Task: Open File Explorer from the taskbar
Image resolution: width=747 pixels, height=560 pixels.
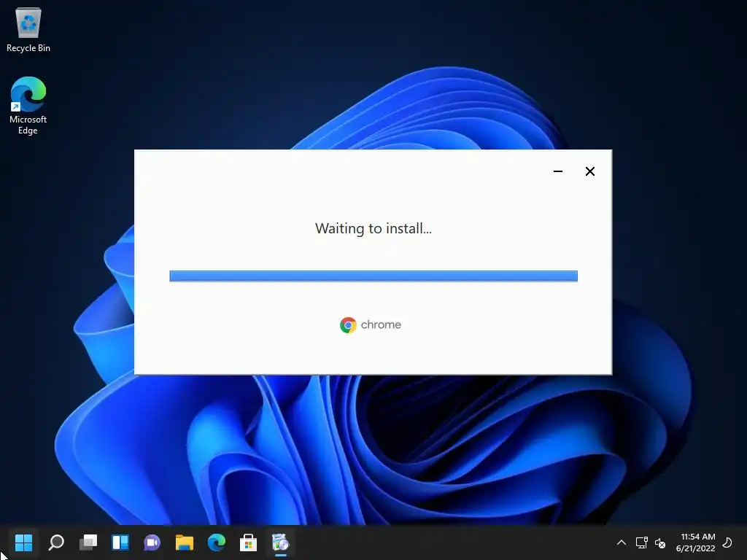Action: (185, 542)
